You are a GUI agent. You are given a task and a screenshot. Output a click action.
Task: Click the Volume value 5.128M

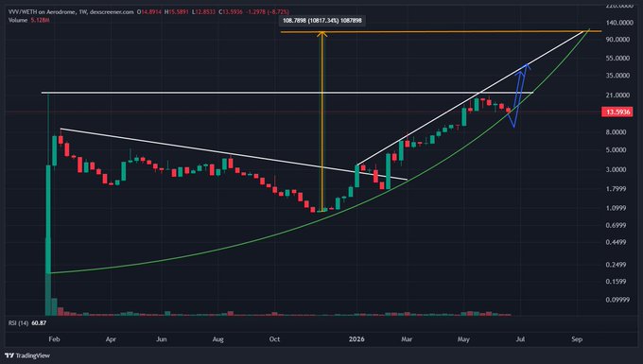pyautogui.click(x=40, y=20)
